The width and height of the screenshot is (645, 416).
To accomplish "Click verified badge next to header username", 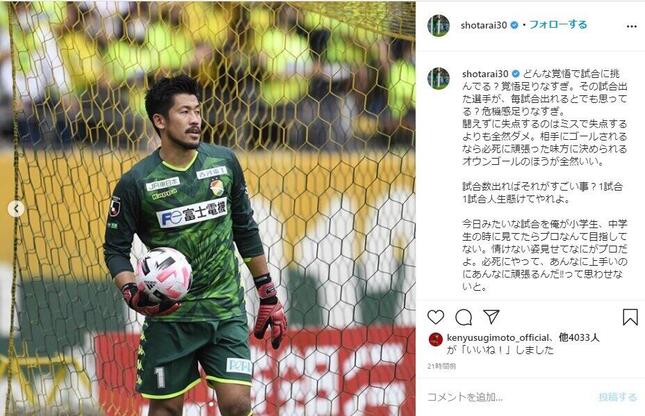I will pyautogui.click(x=514, y=25).
